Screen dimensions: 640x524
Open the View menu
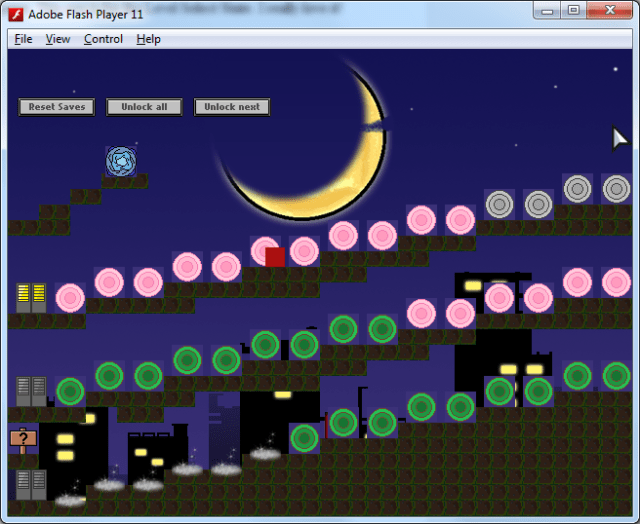[58, 39]
